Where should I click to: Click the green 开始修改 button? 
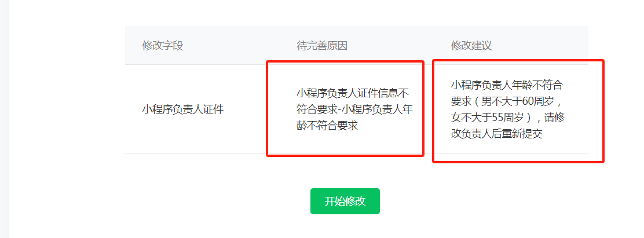pyautogui.click(x=345, y=201)
